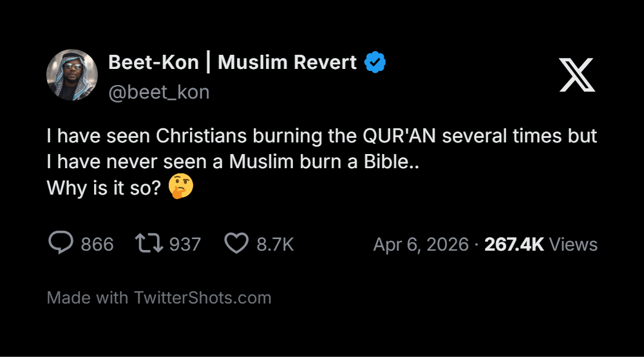Open the Beet-Kon profile avatar
The width and height of the screenshot is (644, 357).
(x=72, y=75)
